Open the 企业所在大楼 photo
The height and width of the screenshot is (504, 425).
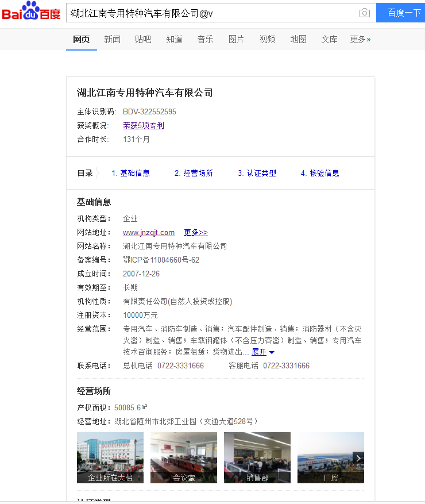point(110,457)
